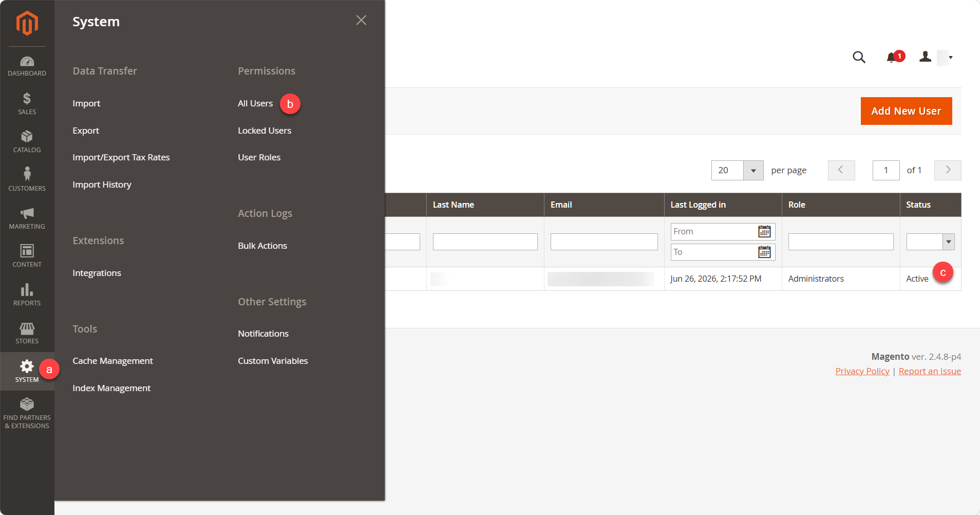Open the per page count dropdown
This screenshot has height=515, width=980.
pyautogui.click(x=753, y=170)
